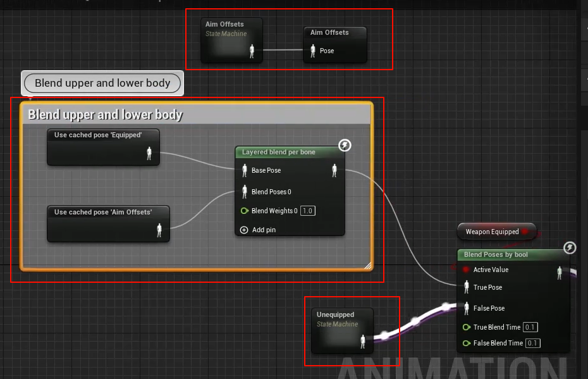Select the Weapon Equipped variable node
The width and height of the screenshot is (588, 379).
497,232
